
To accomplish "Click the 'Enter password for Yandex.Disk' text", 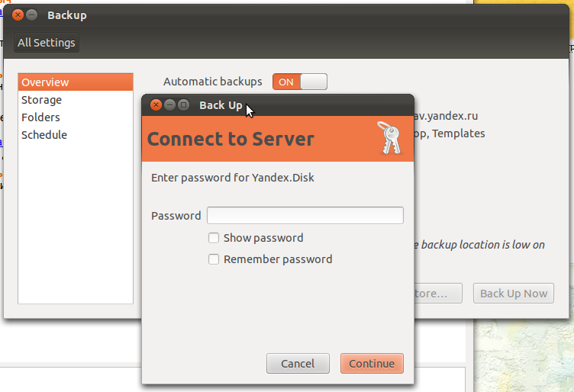I will [233, 178].
